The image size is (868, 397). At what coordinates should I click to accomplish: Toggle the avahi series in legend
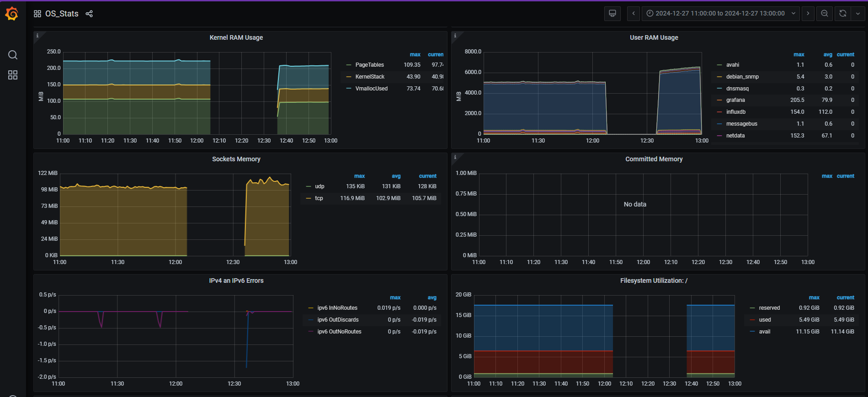733,65
